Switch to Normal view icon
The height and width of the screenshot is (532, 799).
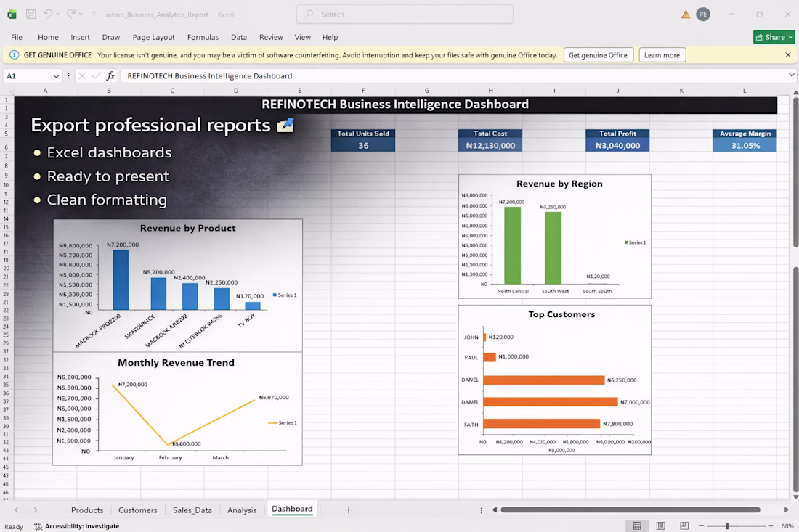click(x=637, y=526)
